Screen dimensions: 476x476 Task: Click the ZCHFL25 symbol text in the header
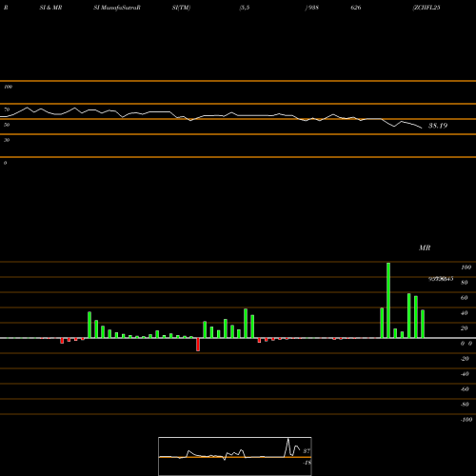point(426,8)
